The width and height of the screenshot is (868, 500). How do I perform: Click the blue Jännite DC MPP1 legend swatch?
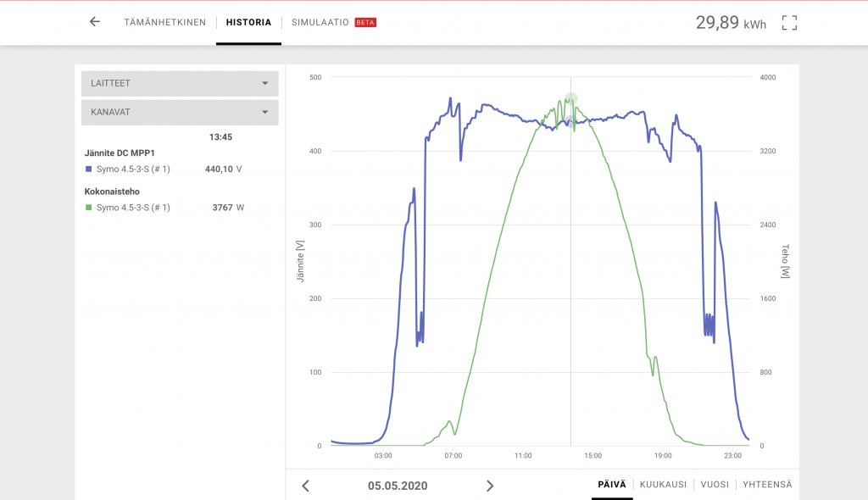click(88, 169)
